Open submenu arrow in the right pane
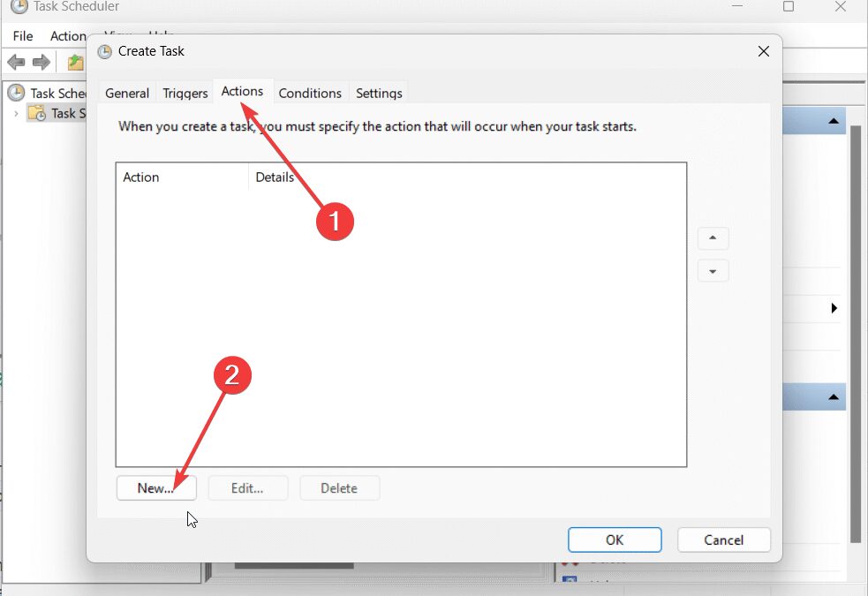Screen dimensions: 868x596 pyautogui.click(x=834, y=308)
